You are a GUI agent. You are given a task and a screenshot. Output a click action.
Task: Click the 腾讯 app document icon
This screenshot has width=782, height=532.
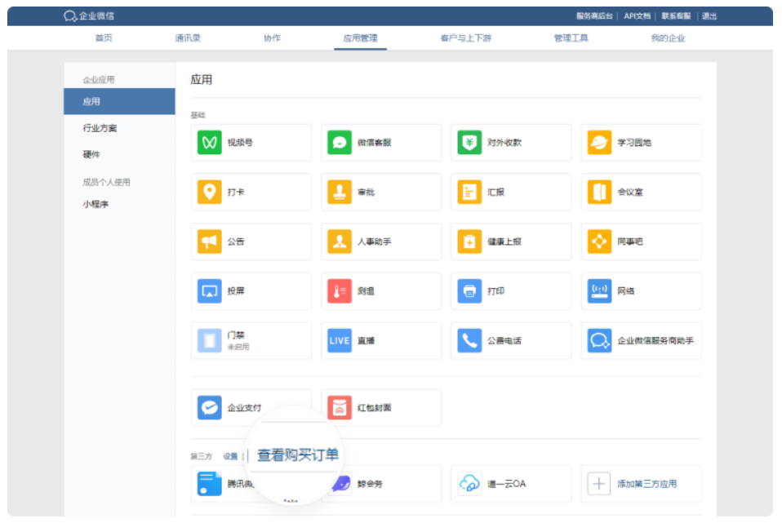click(x=210, y=484)
